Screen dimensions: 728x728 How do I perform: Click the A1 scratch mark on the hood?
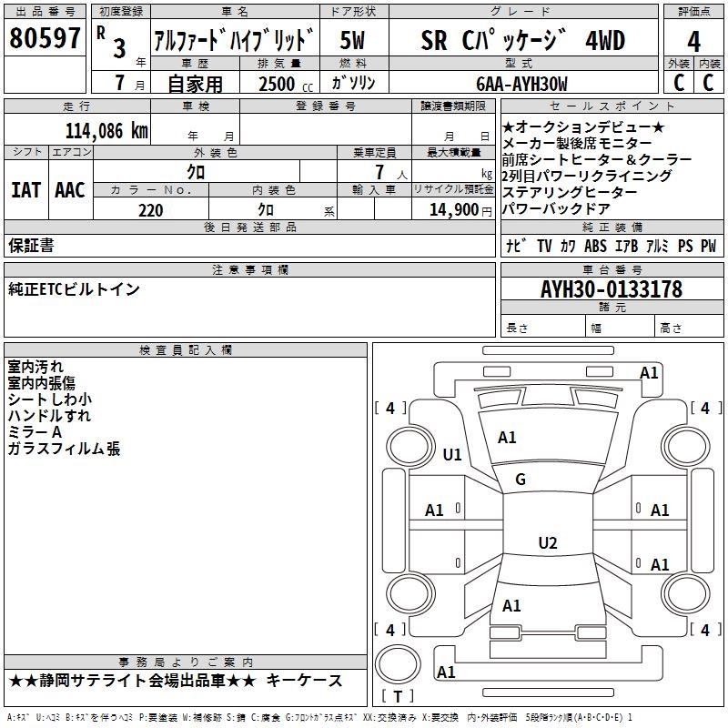pyautogui.click(x=507, y=438)
